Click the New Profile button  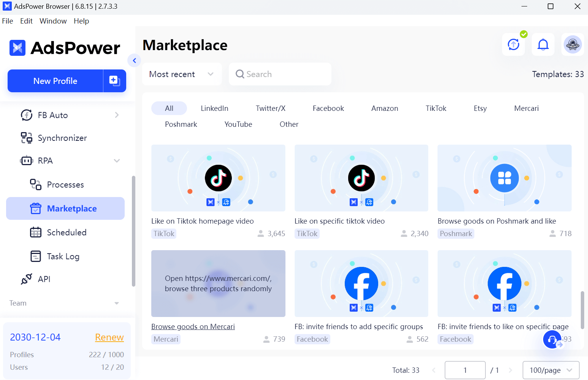(x=55, y=81)
